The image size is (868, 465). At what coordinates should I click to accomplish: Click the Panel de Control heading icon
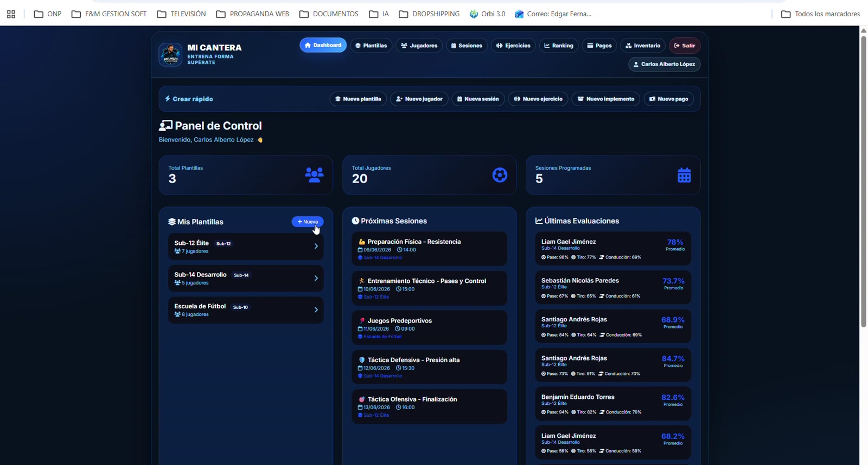click(165, 126)
